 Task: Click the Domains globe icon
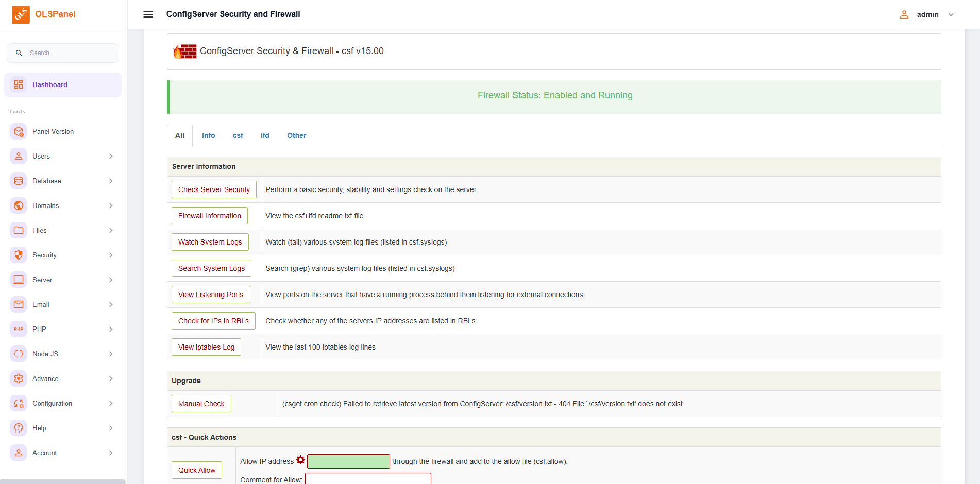click(19, 205)
